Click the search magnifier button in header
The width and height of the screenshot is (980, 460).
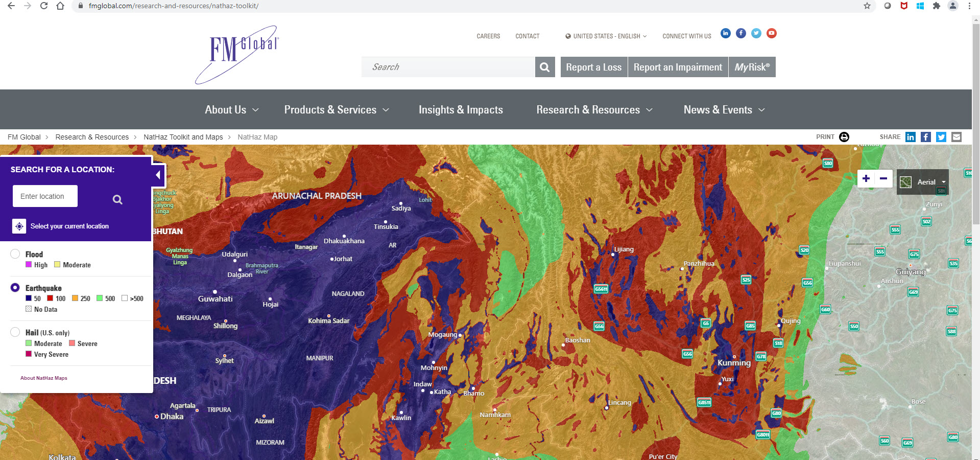click(545, 67)
